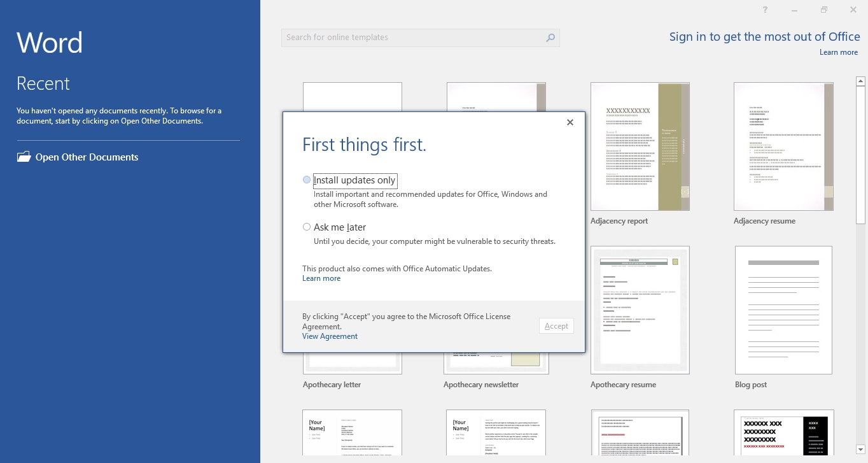Choose the Apothecary letter template
This screenshot has width=868, height=463.
pos(353,363)
